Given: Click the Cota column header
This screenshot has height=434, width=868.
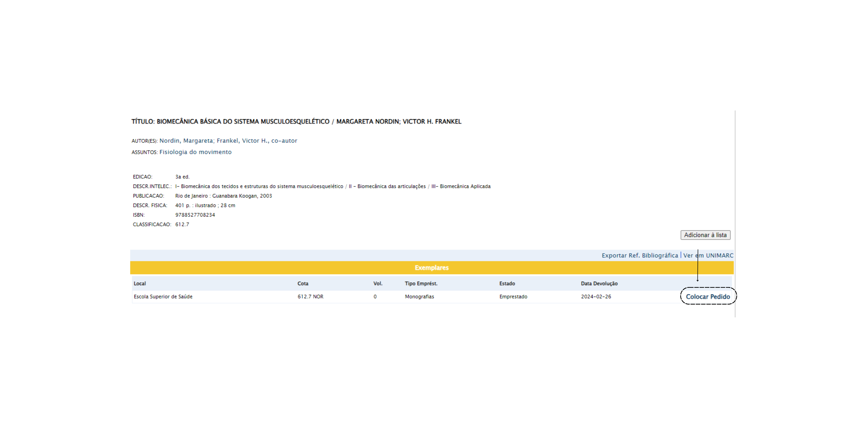Looking at the screenshot, I should coord(303,283).
